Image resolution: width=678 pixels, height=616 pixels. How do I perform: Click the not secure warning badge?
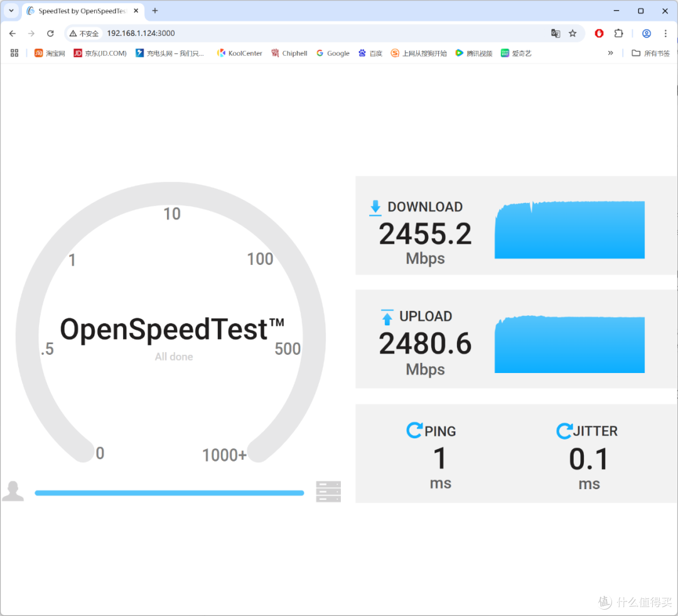84,33
